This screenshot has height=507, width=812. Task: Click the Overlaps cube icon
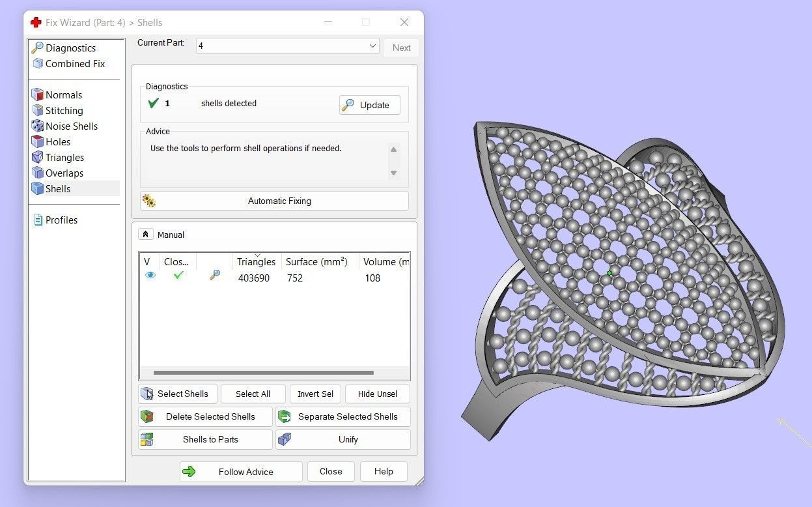(x=38, y=173)
